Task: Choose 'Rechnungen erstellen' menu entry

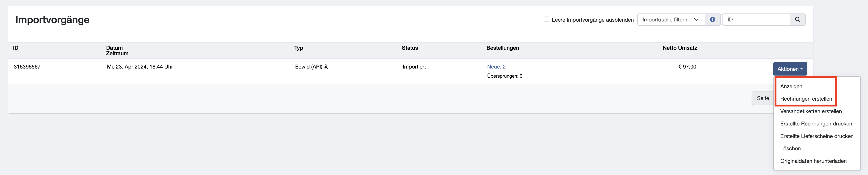Action: pos(806,99)
